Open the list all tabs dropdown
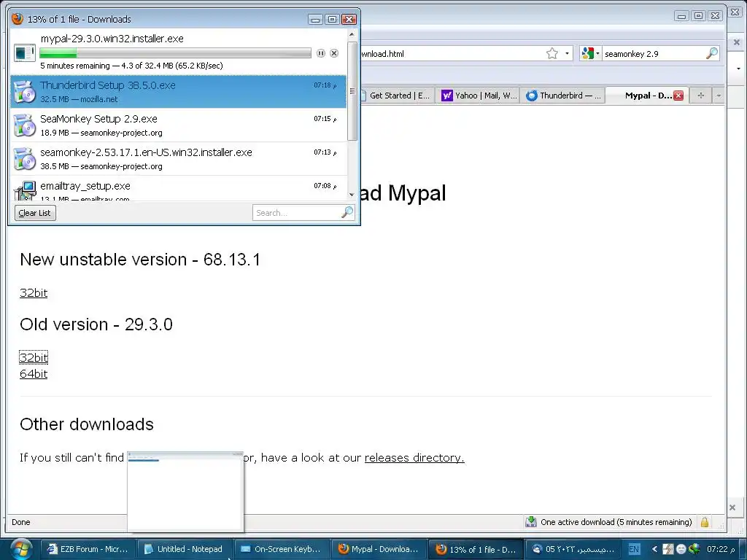The height and width of the screenshot is (560, 747). 719,96
